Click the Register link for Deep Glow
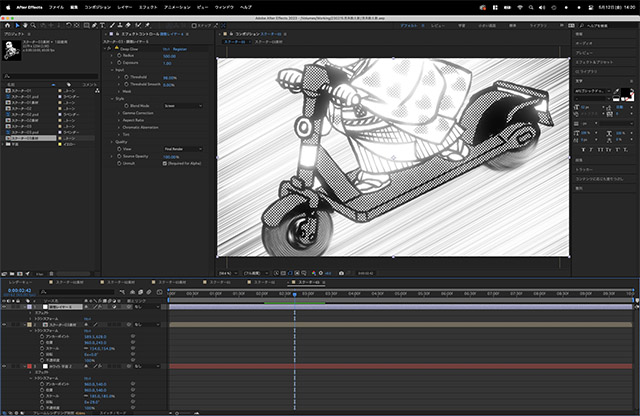The height and width of the screenshot is (416, 640). pyautogui.click(x=182, y=48)
